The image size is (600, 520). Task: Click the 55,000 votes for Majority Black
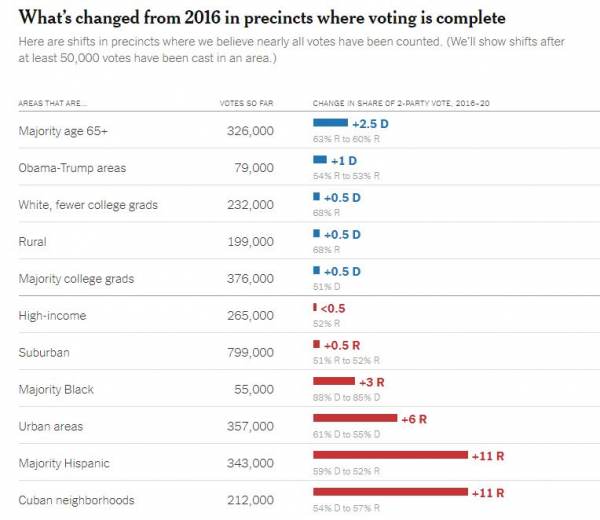tap(254, 390)
